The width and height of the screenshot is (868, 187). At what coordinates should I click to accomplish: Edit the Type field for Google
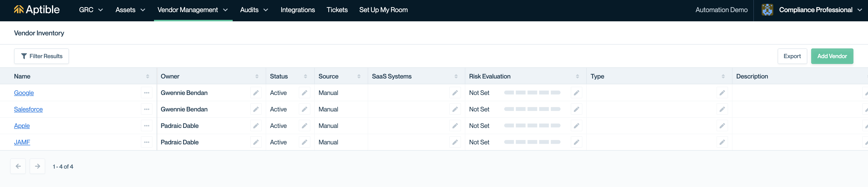click(723, 93)
